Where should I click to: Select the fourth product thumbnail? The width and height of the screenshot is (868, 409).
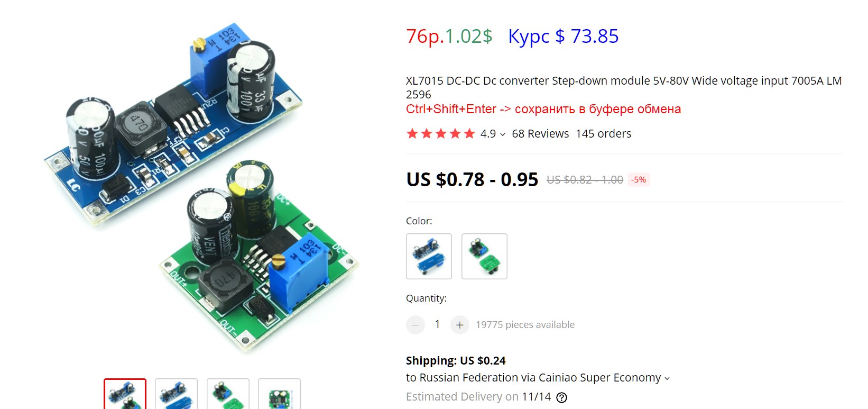279,394
